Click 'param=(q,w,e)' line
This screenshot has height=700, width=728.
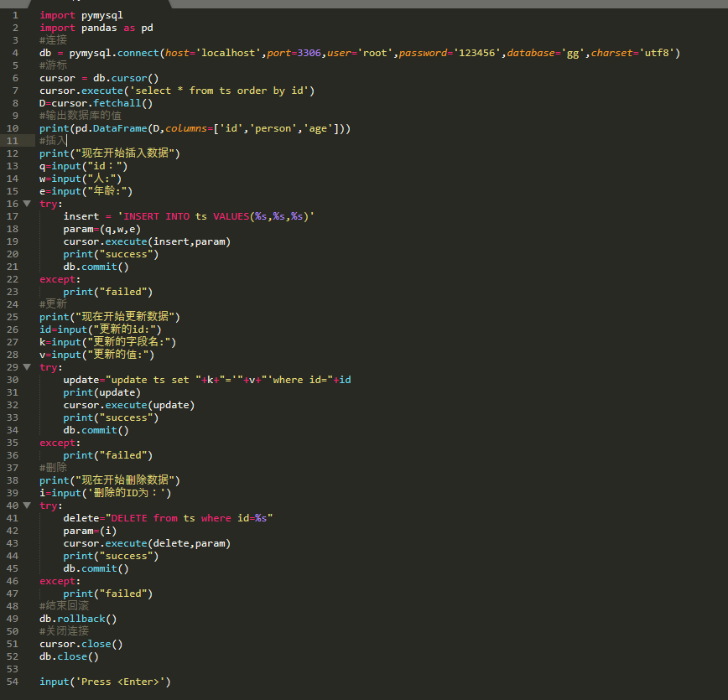[x=102, y=229]
